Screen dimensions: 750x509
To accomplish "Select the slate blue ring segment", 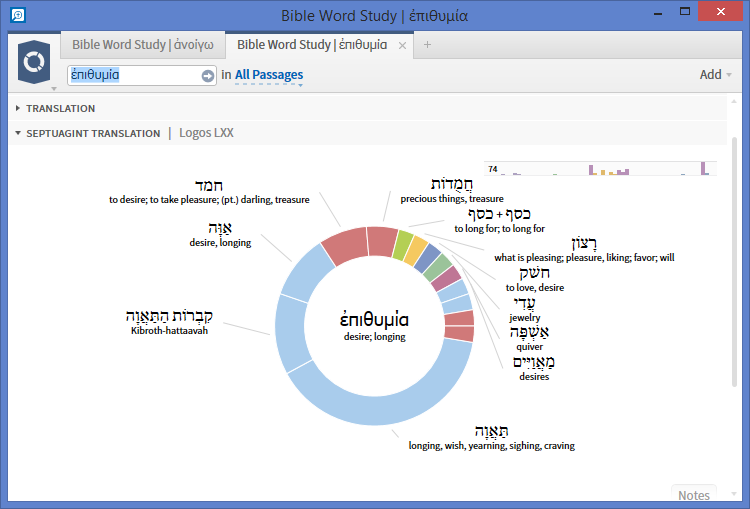I will pyautogui.click(x=427, y=258).
